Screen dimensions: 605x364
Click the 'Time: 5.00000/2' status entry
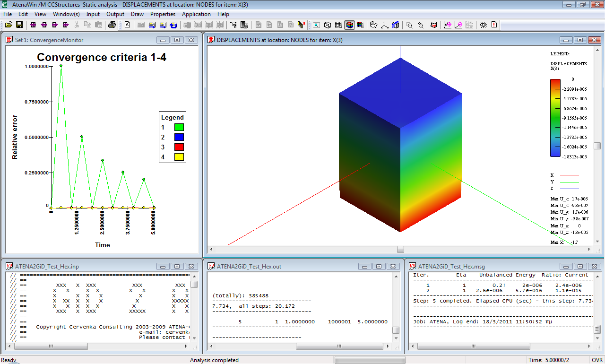point(549,360)
